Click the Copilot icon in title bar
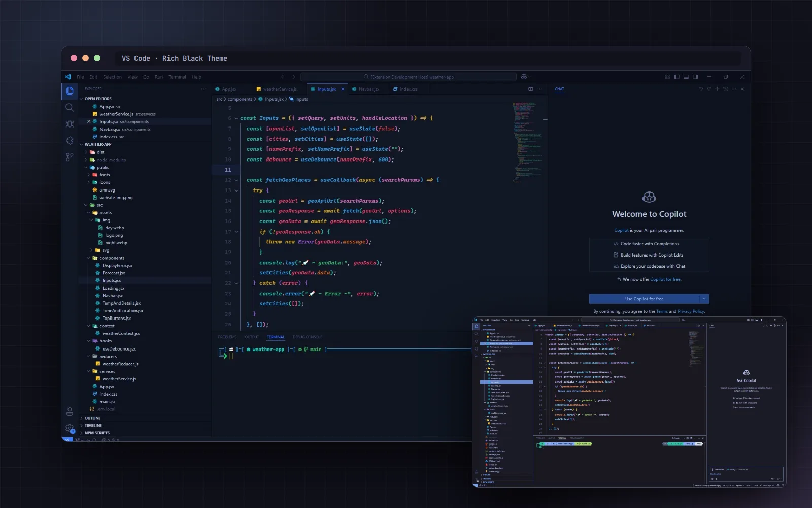Image resolution: width=812 pixels, height=508 pixels. (x=524, y=77)
